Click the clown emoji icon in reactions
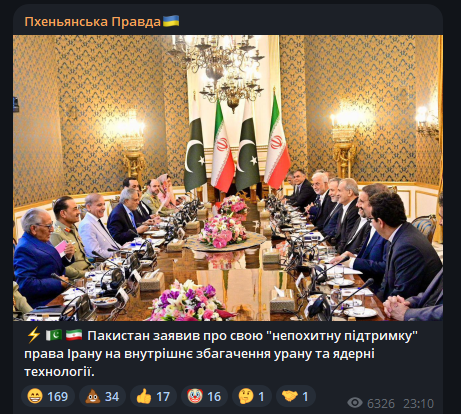Image resolution: width=461 pixels, height=414 pixels. point(195,396)
